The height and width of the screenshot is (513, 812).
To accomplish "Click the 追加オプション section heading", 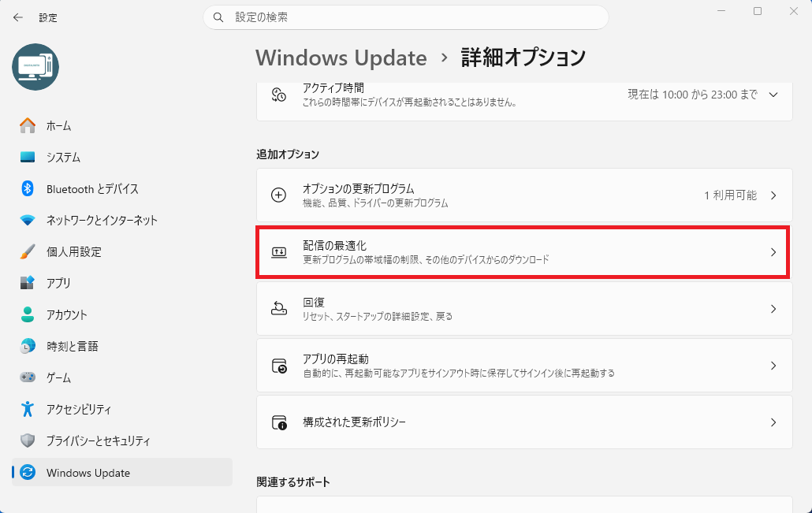I will (x=288, y=154).
